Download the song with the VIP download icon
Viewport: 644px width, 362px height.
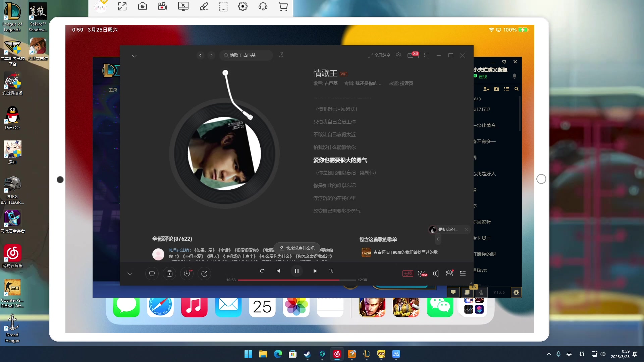point(187,274)
